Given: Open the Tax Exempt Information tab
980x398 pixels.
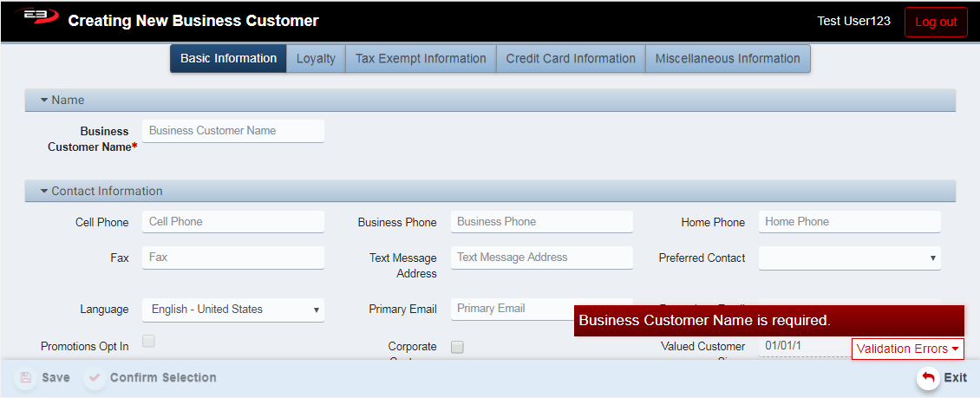Looking at the screenshot, I should (x=421, y=59).
